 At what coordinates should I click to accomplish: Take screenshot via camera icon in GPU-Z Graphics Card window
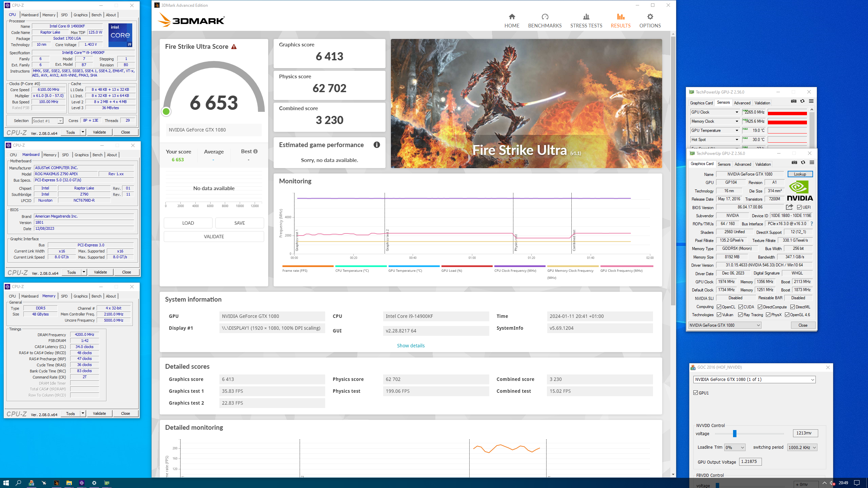tap(794, 162)
